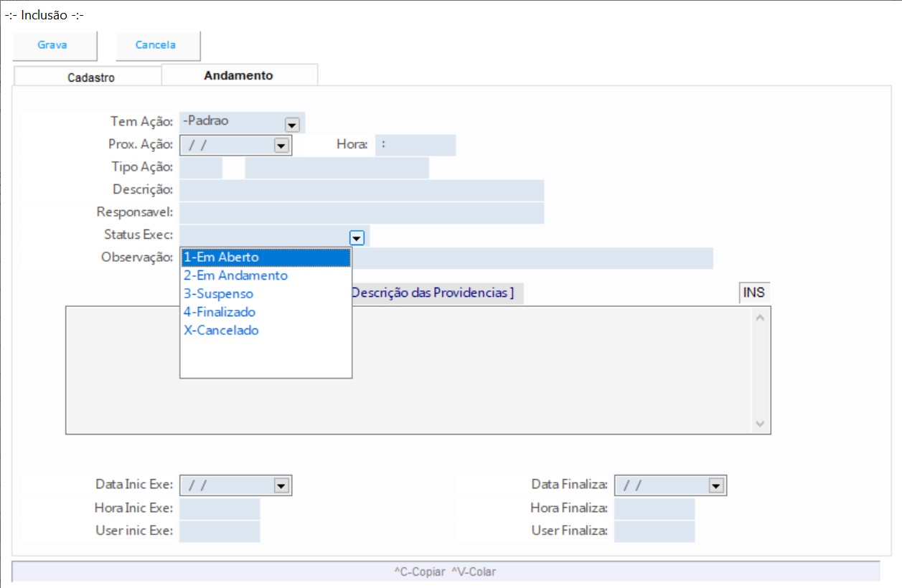
Task: Select the Andamento tab
Action: (x=238, y=75)
